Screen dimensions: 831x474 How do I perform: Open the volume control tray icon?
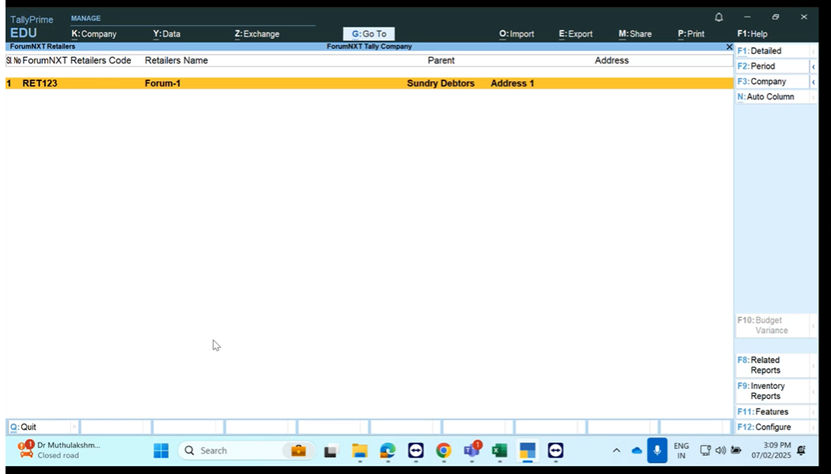[x=720, y=451]
